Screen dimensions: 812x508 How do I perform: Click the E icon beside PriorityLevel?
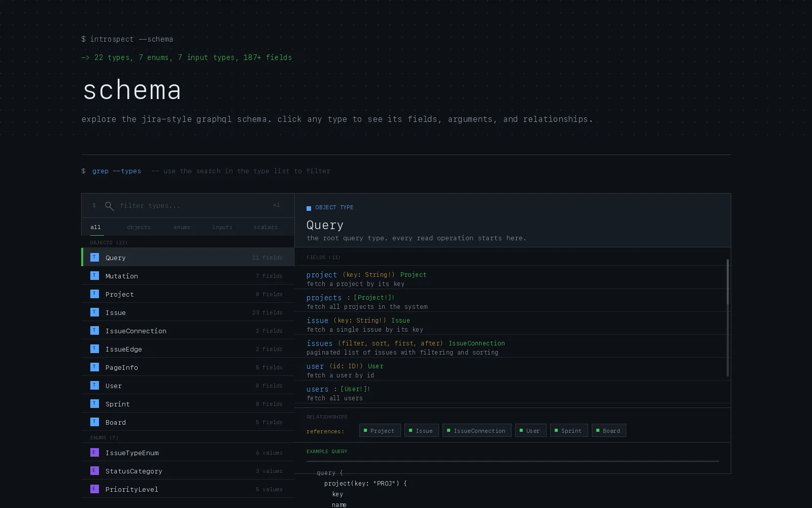coord(94,489)
